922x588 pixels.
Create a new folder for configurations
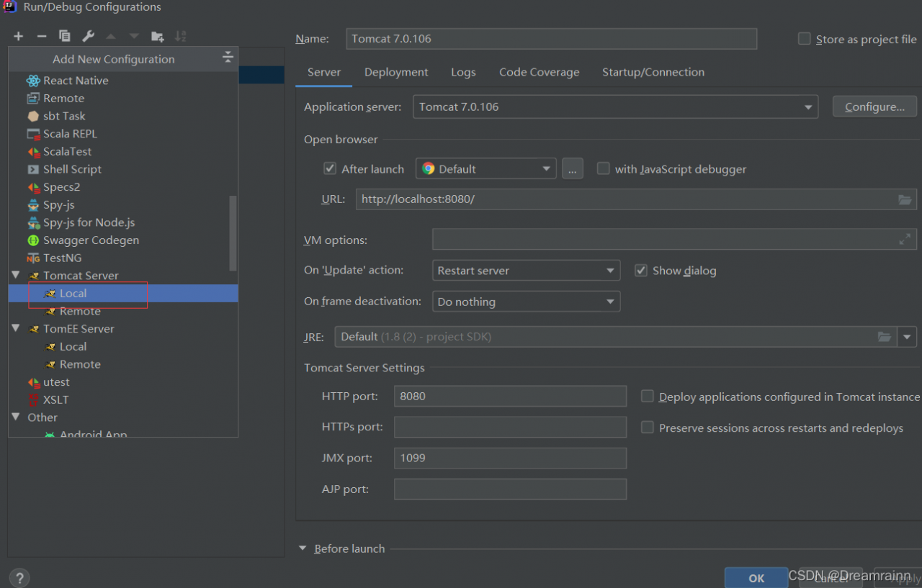(x=157, y=36)
